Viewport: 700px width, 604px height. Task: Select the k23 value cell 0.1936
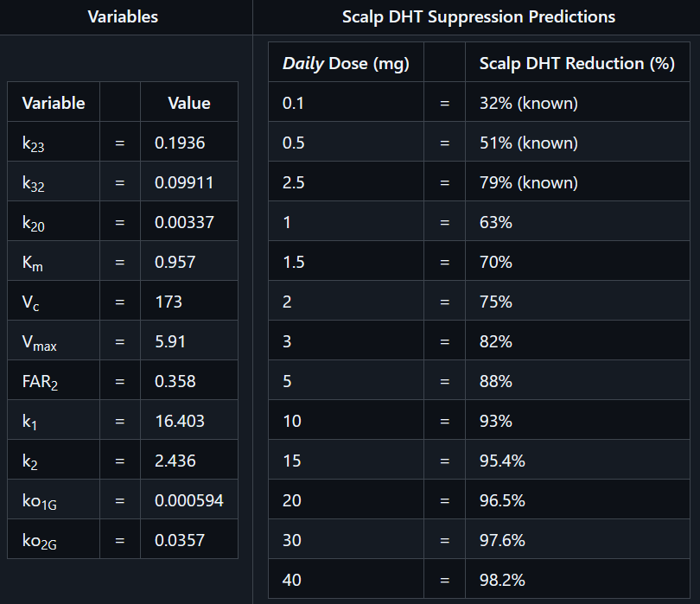(x=180, y=143)
